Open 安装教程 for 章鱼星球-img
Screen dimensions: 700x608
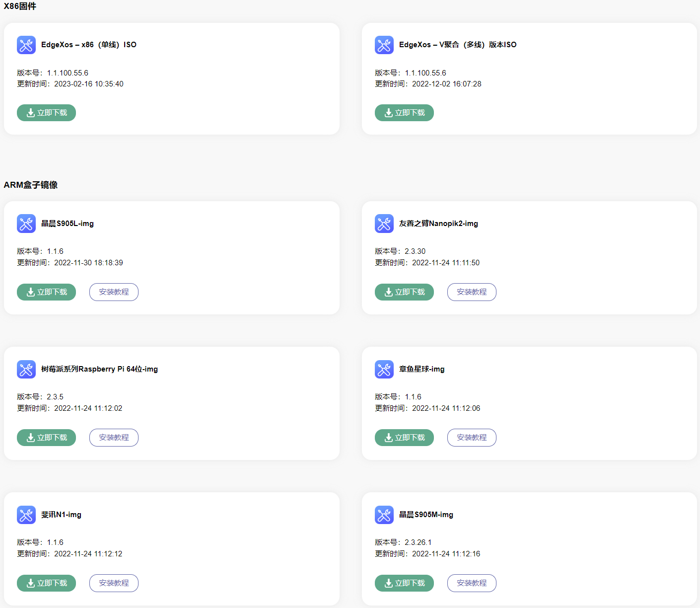[x=472, y=438]
